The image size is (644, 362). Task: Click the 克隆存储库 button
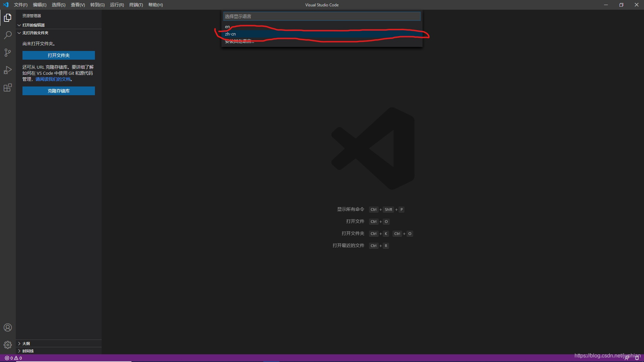(x=59, y=91)
